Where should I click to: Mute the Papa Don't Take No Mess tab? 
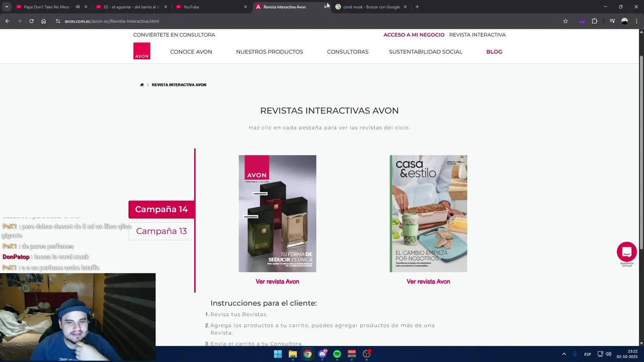(x=77, y=7)
